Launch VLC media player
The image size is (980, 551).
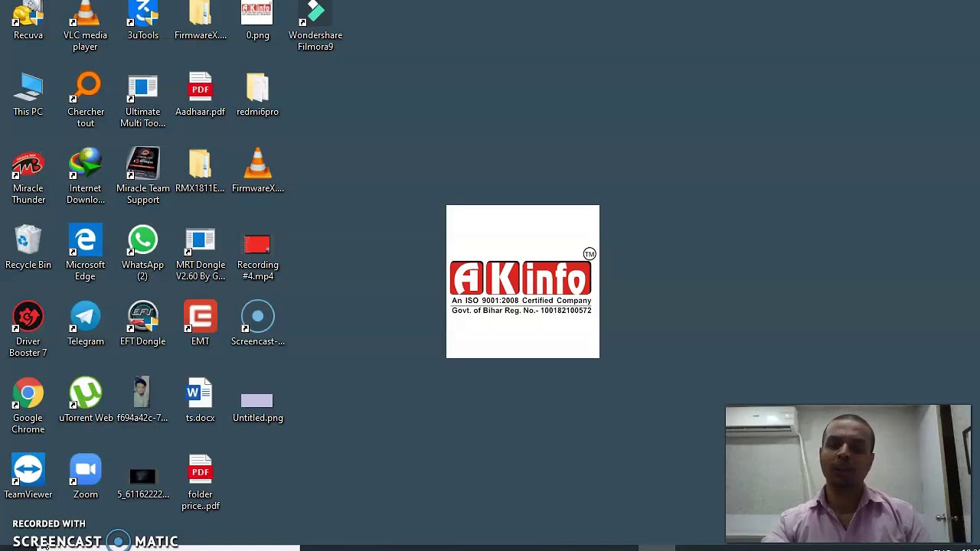click(85, 26)
